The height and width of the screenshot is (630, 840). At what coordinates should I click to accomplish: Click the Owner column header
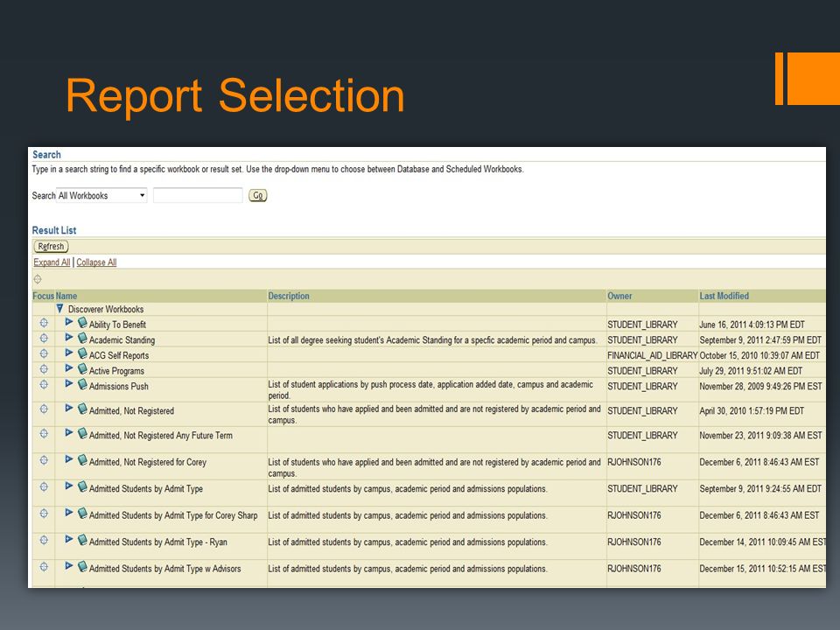click(x=619, y=296)
